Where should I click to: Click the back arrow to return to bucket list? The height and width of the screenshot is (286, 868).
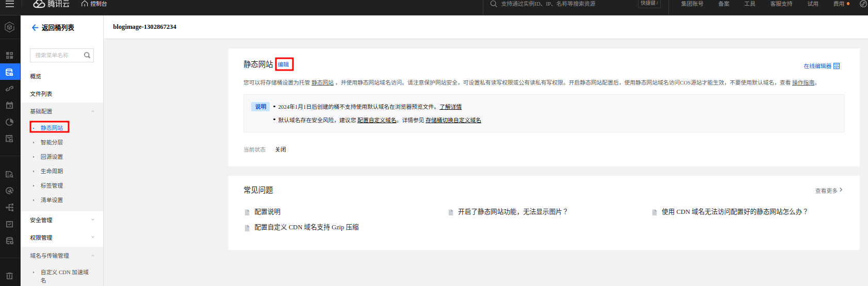(35, 28)
